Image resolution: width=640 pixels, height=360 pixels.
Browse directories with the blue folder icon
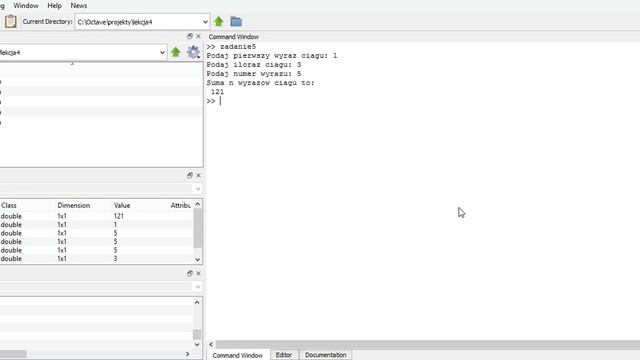236,22
